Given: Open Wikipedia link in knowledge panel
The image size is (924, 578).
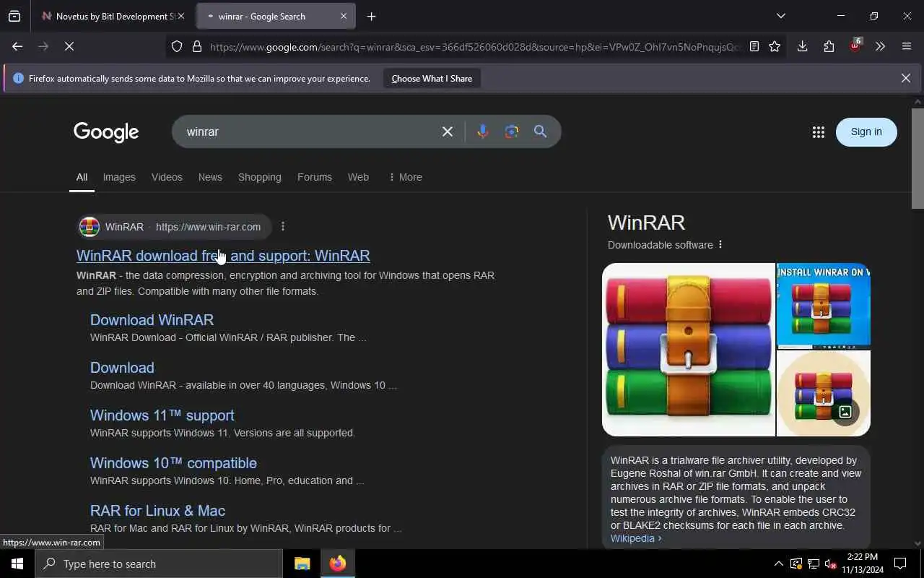Looking at the screenshot, I should point(635,538).
